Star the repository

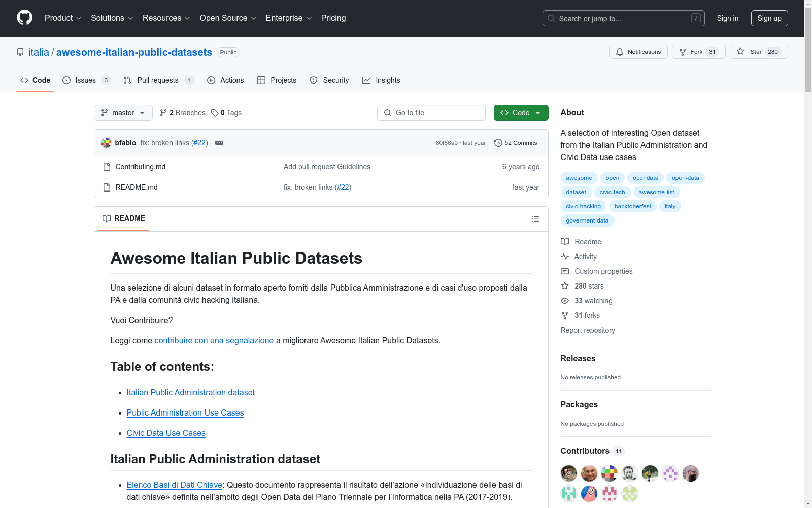click(759, 52)
